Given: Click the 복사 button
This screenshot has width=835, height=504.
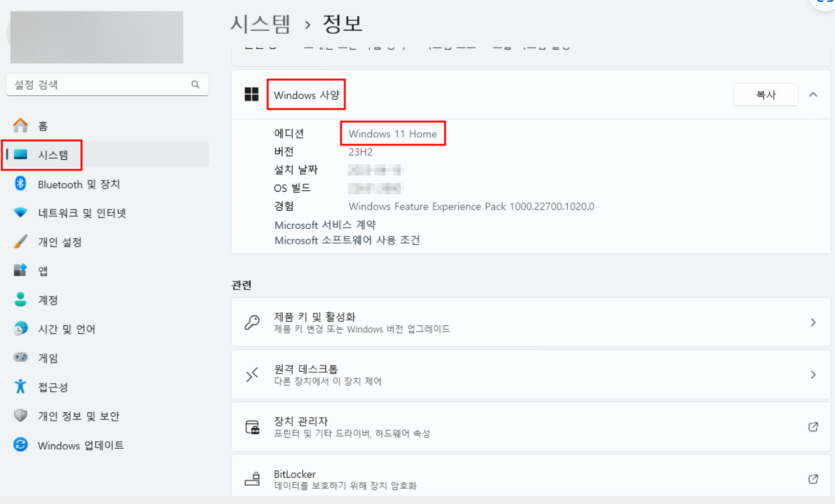Looking at the screenshot, I should click(x=765, y=95).
